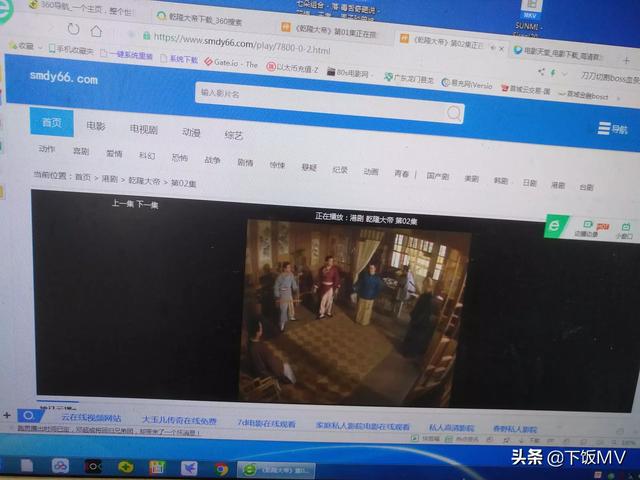The image size is (640, 480).
Task: Open the 7d电影在线观看 suggestion link
Action: 266,423
